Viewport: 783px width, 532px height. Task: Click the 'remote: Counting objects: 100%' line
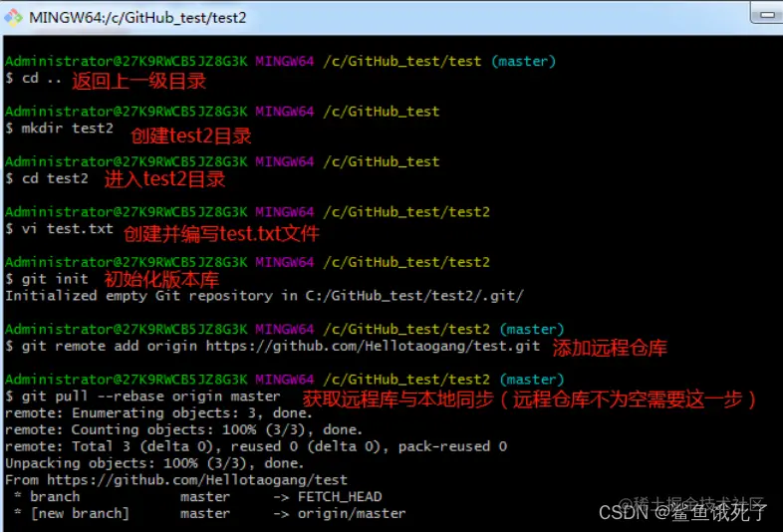point(183,429)
